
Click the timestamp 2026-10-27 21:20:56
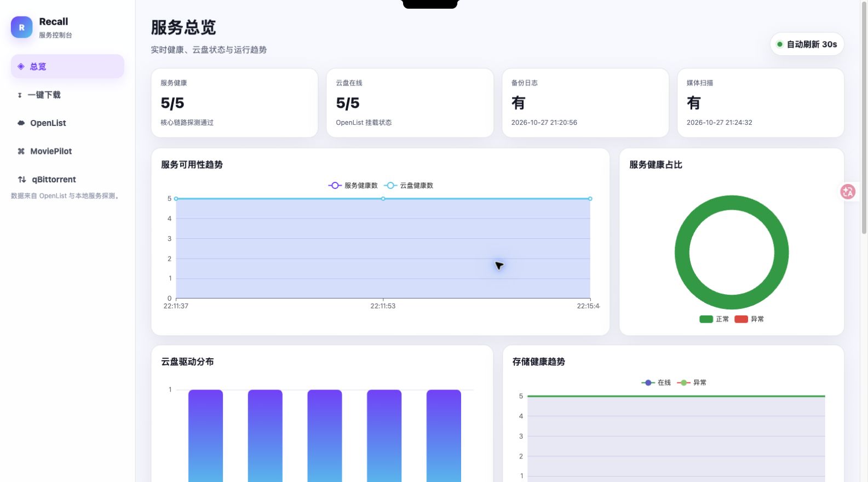tap(544, 123)
